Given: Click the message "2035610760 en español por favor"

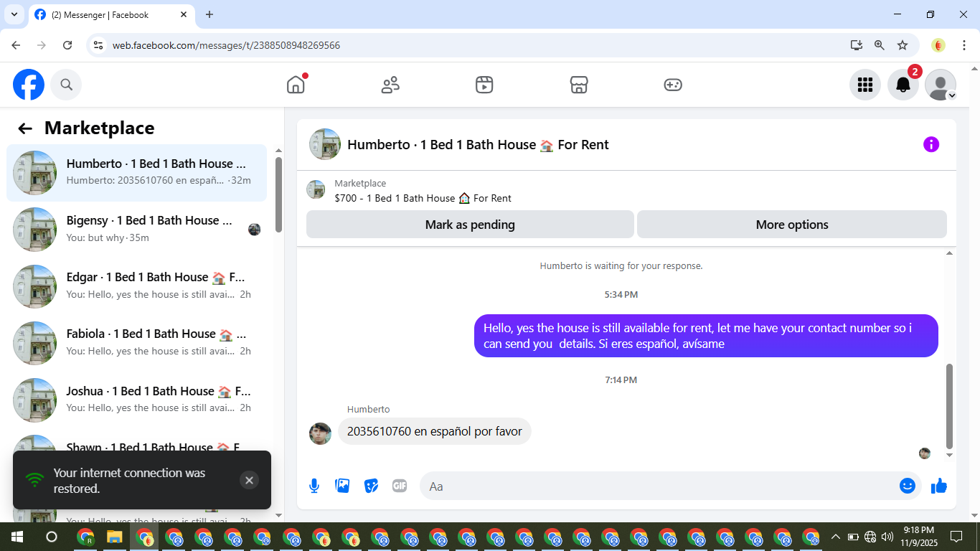Looking at the screenshot, I should coord(435,431).
